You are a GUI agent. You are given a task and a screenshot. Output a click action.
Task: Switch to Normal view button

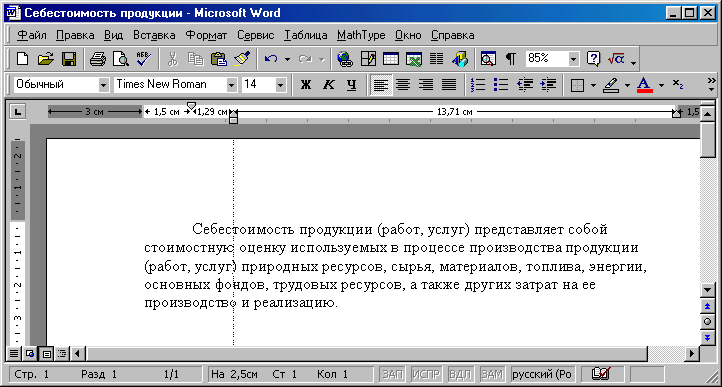[14, 354]
